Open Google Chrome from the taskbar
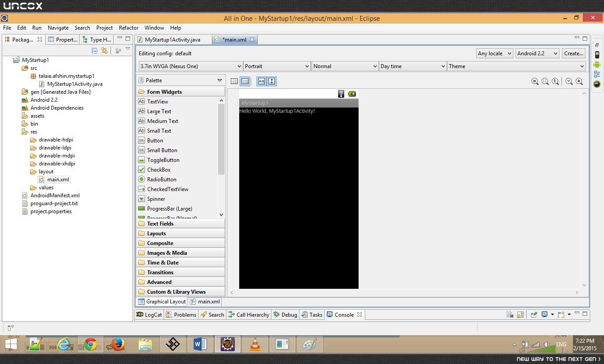This screenshot has height=364, width=604. 91,344
